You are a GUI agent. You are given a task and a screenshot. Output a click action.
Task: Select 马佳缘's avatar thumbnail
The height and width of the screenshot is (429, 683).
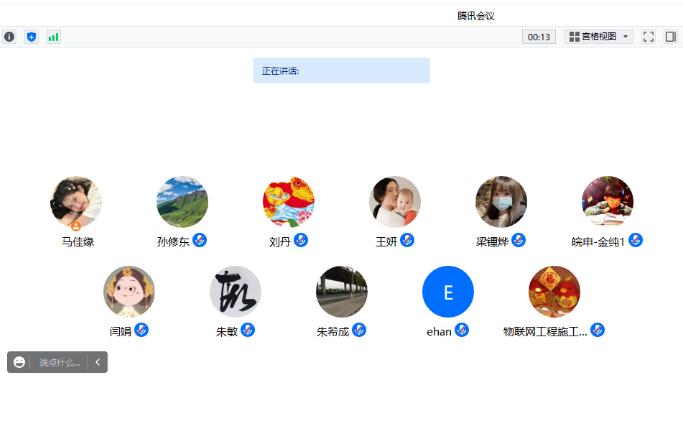click(76, 202)
